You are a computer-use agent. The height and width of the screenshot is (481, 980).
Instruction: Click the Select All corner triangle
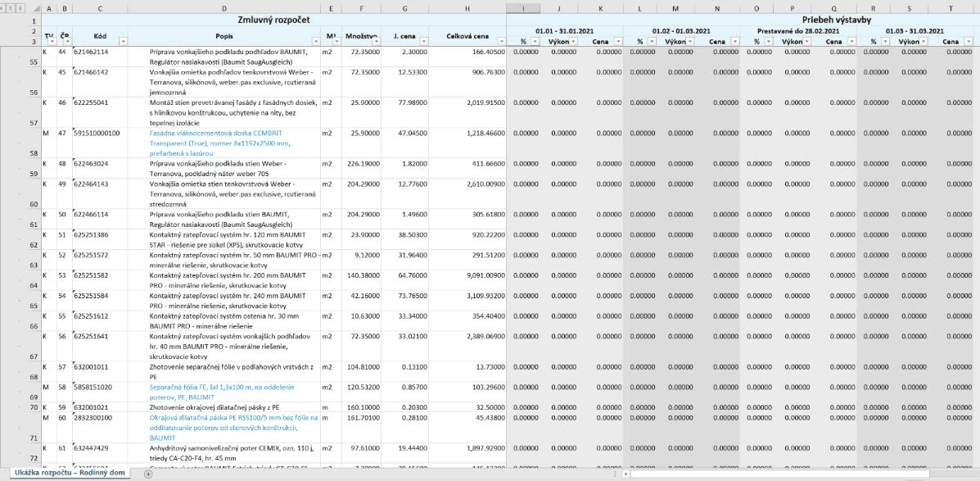tap(36, 9)
